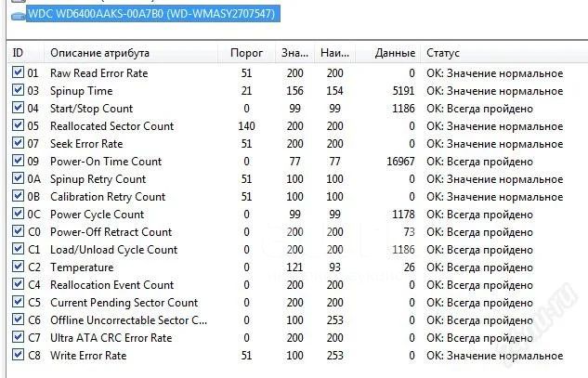Toggle the C5 Current Pending Sector checkbox

pyautogui.click(x=18, y=303)
